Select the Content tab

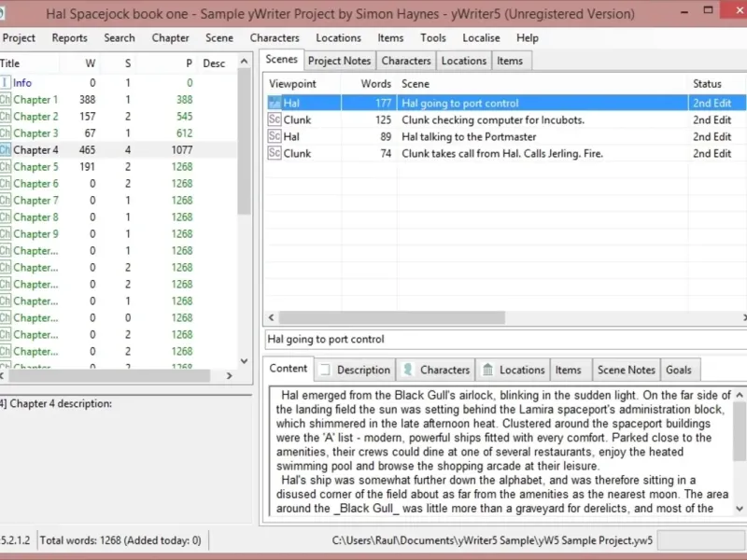click(289, 369)
